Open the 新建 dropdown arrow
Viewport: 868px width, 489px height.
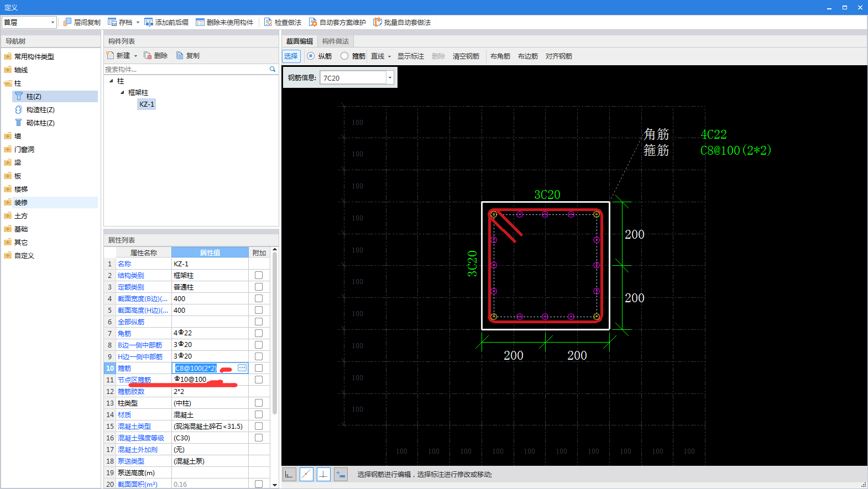135,56
